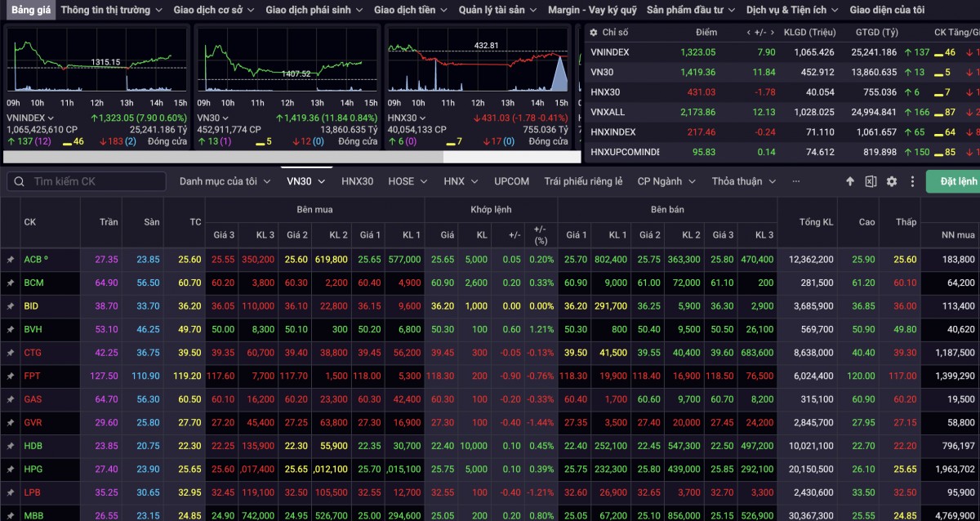This screenshot has height=521, width=980.
Task: Open the Thông tin thị trường menu
Action: click(x=111, y=10)
